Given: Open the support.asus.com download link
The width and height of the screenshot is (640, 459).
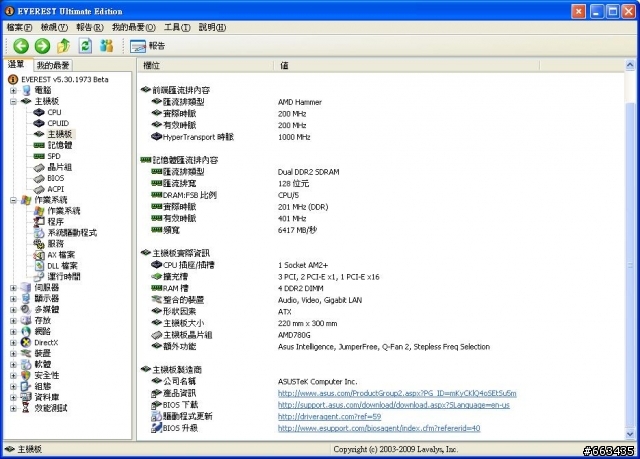Looking at the screenshot, I should click(393, 405).
